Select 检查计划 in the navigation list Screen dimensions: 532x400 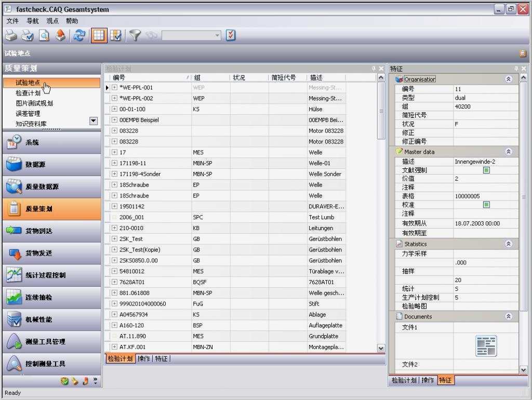[28, 93]
